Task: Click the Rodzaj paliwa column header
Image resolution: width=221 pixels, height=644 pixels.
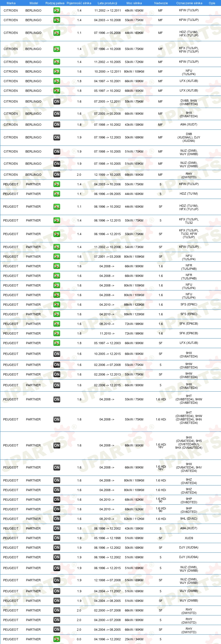Action: click(x=55, y=3)
